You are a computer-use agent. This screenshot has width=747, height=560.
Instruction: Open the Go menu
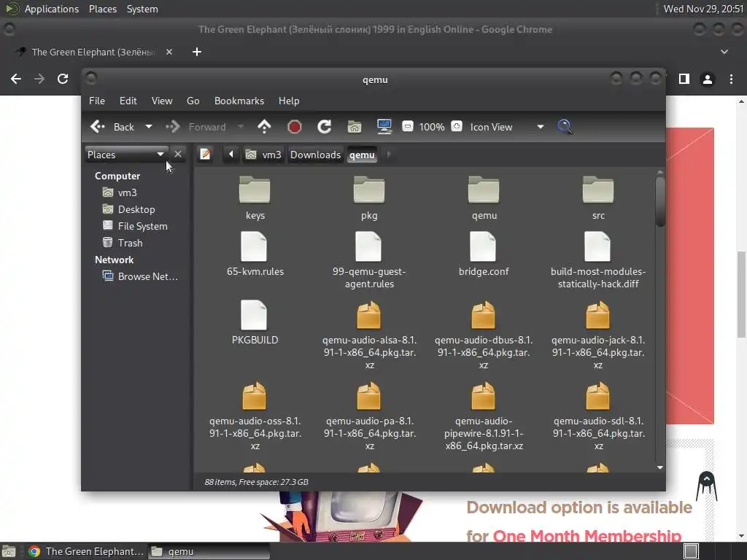(x=193, y=101)
